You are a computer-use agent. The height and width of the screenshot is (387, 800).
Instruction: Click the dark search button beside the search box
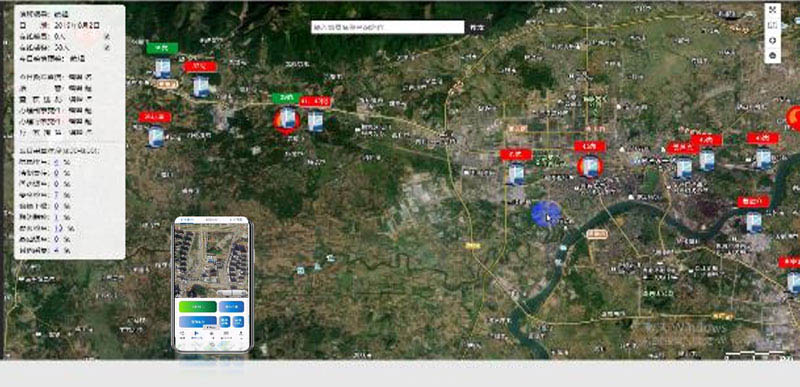(477, 28)
